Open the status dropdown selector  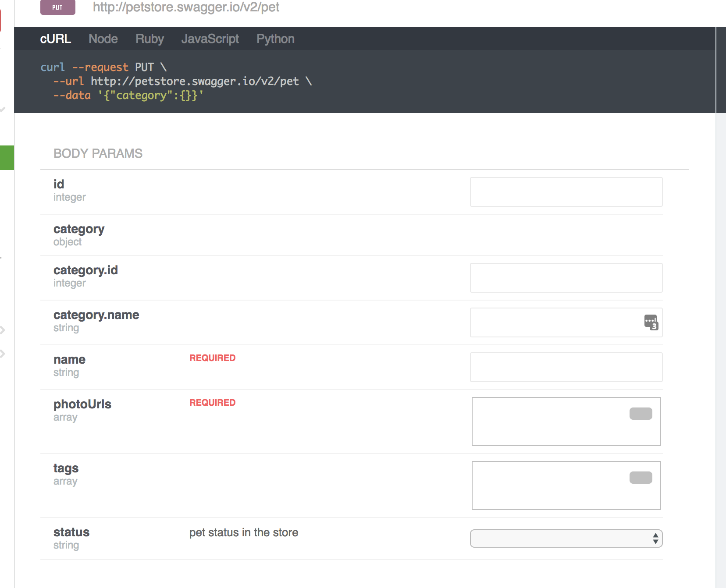(x=566, y=538)
